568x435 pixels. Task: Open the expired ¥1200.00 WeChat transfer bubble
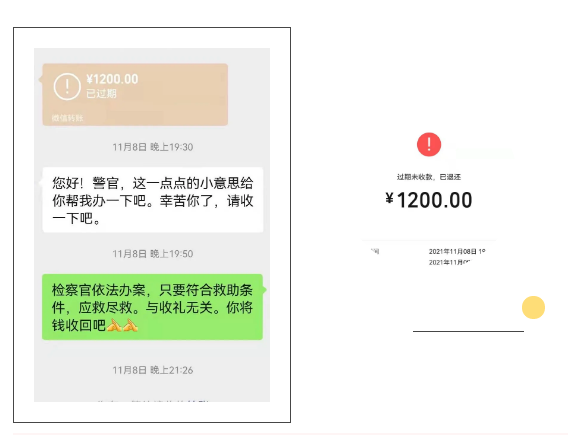135,95
